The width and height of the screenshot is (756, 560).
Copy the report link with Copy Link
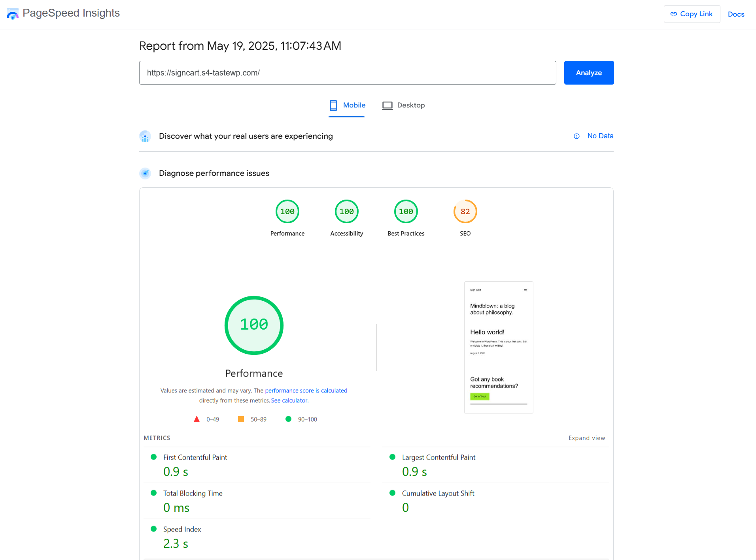(x=692, y=14)
